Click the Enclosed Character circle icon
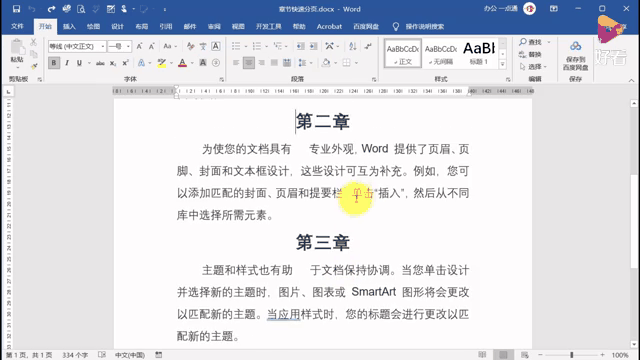The height and width of the screenshot is (360, 640). [x=216, y=63]
